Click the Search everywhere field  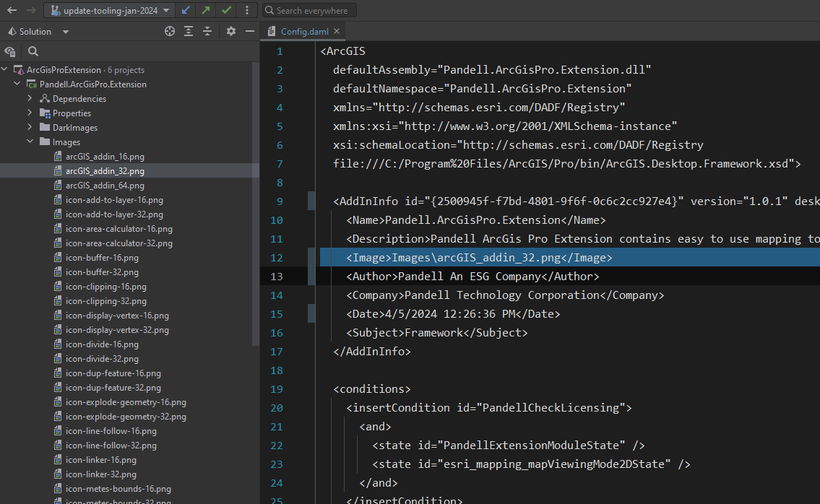pos(311,10)
